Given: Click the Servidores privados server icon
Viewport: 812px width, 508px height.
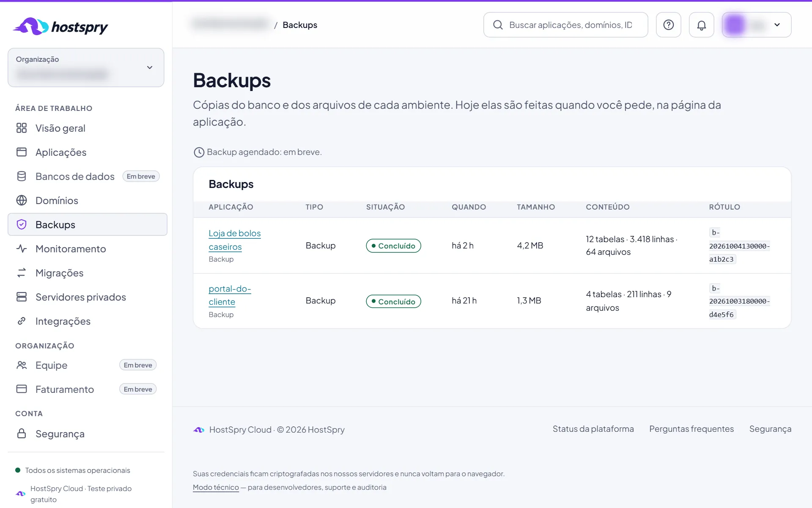Looking at the screenshot, I should click(22, 297).
